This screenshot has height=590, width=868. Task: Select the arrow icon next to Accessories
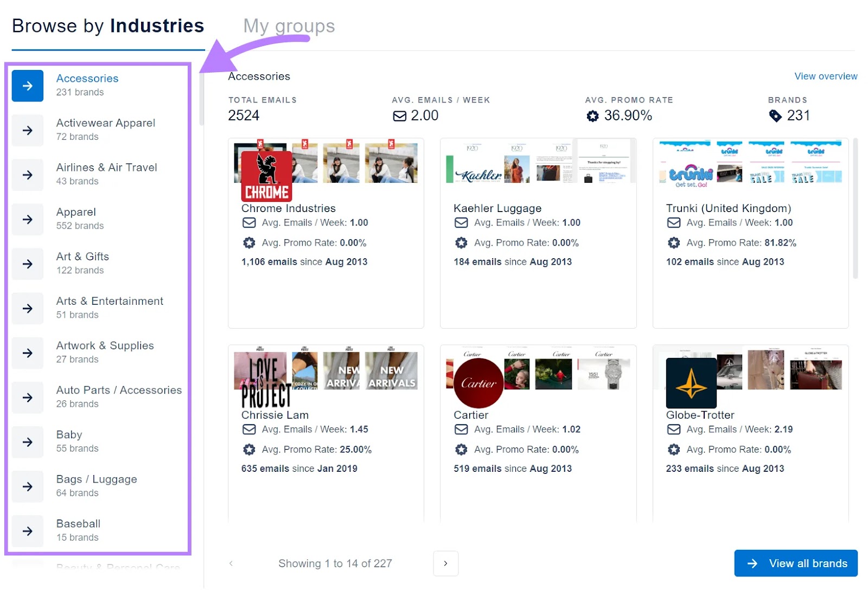click(27, 86)
